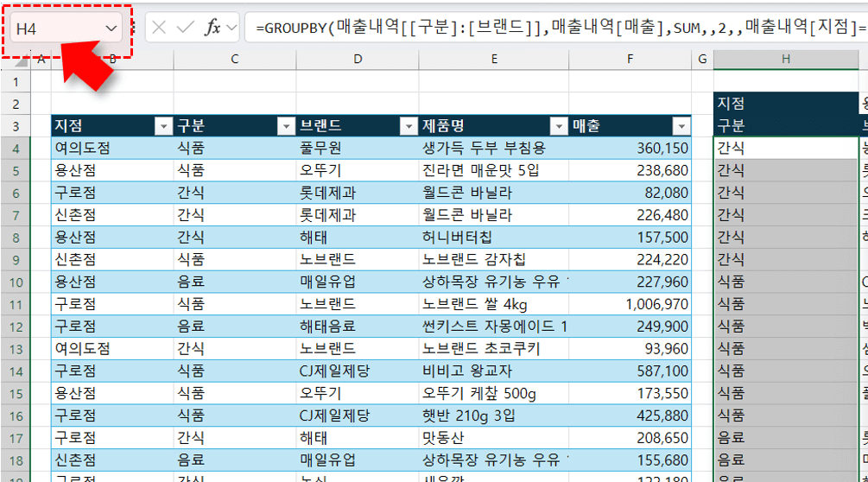Open the 브랜드 column filter dropdown

(x=409, y=126)
